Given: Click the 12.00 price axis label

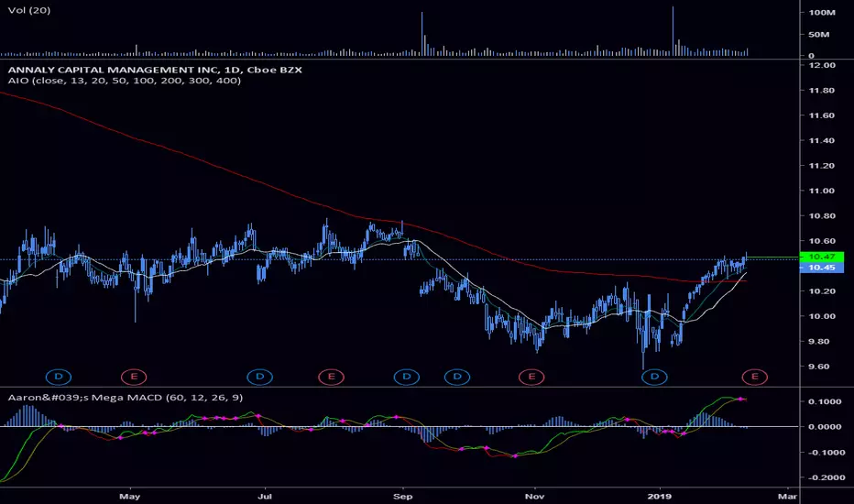Looking at the screenshot, I should click(822, 65).
